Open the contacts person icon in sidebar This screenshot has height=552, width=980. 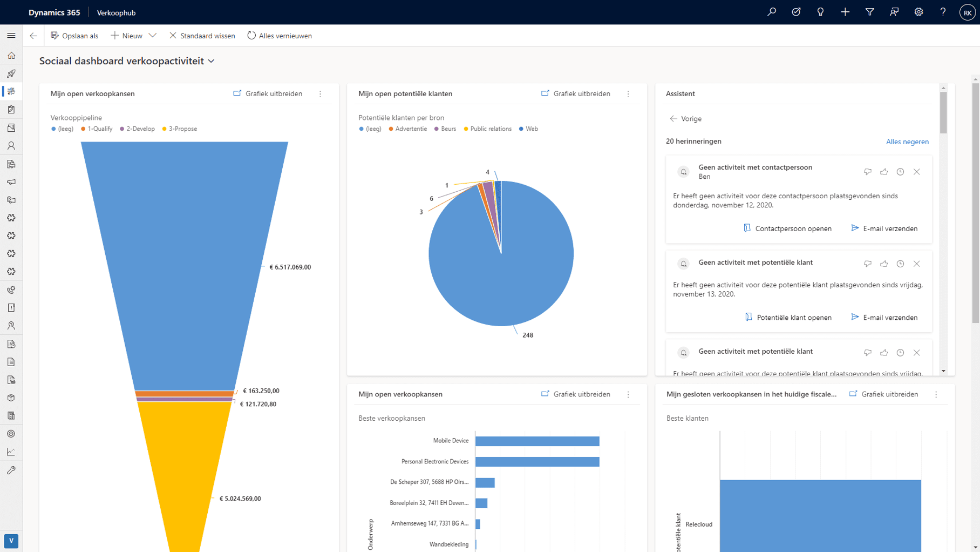(11, 146)
